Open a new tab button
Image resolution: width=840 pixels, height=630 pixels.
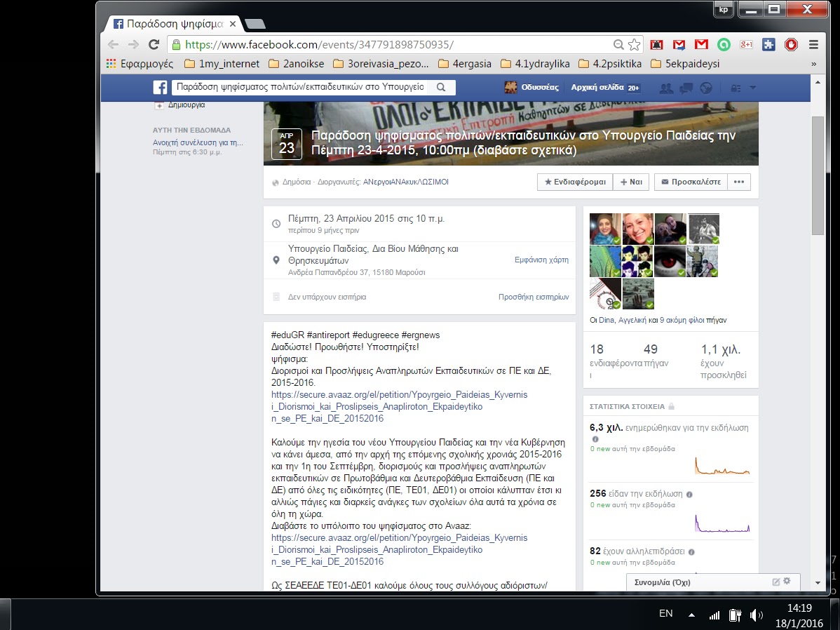pos(255,24)
